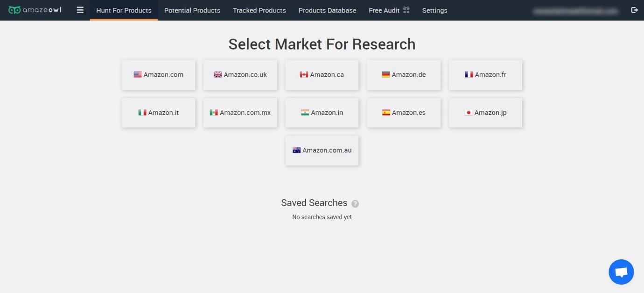
Task: Click the blurred account email
Action: (x=576, y=10)
